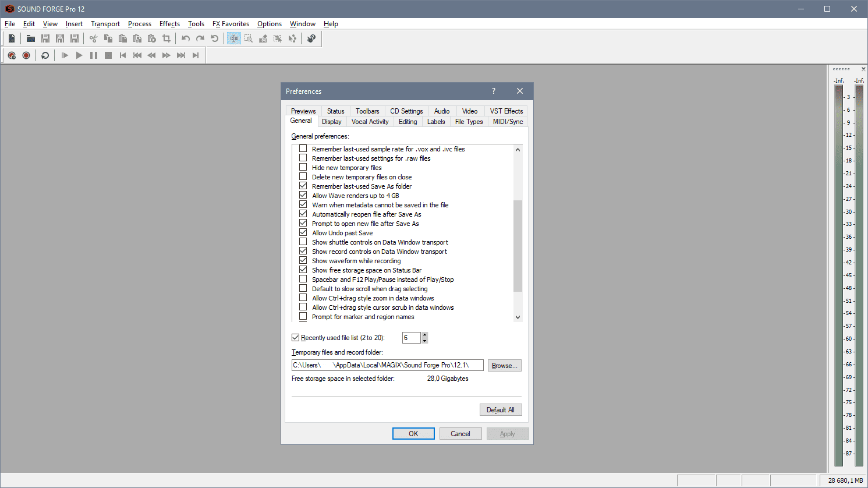Switch to the Audio tab
The width and height of the screenshot is (868, 488).
pos(442,111)
